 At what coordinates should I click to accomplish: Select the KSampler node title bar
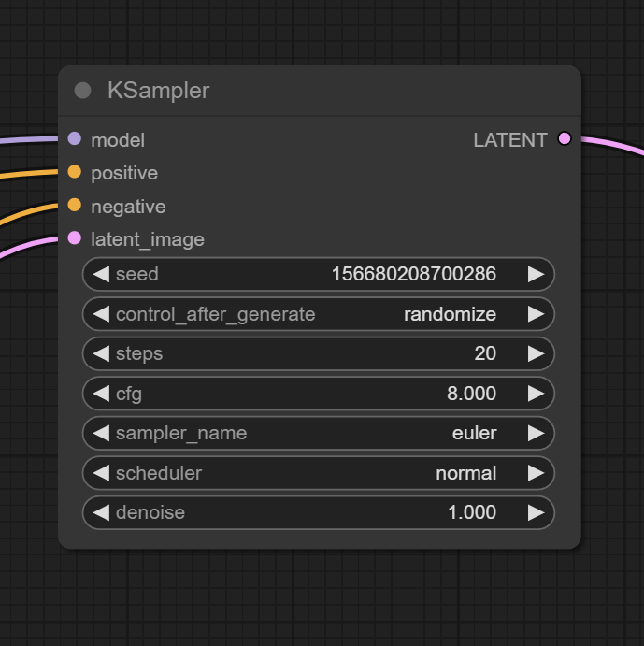(x=320, y=91)
